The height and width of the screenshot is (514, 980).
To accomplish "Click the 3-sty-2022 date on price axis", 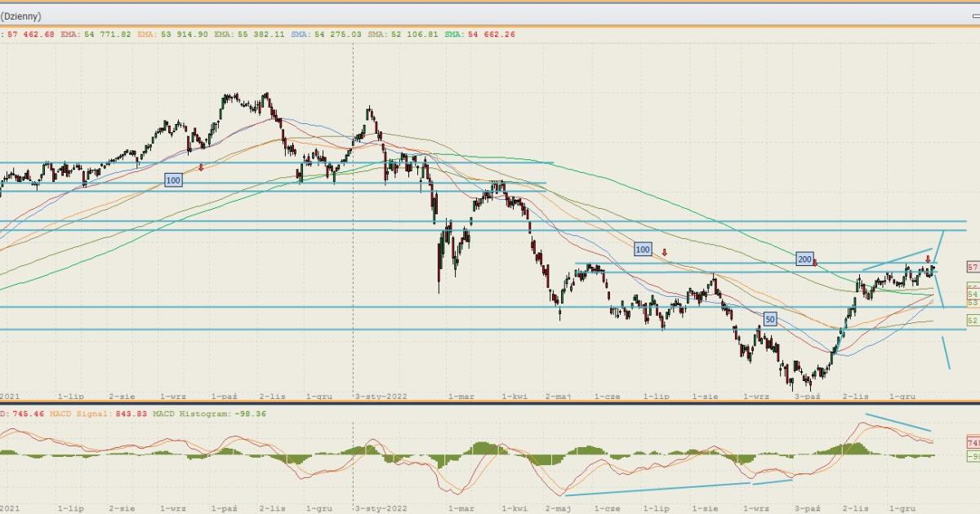I will (x=381, y=396).
